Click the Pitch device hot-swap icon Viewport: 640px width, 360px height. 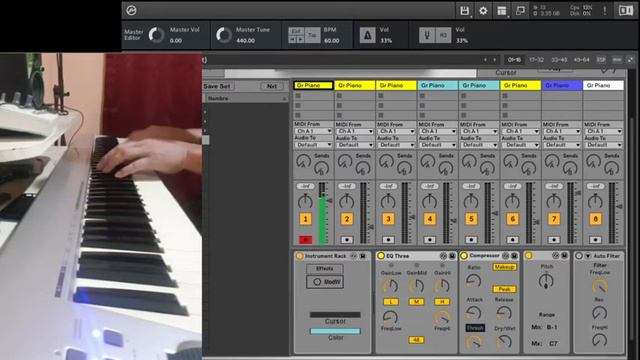556,256
